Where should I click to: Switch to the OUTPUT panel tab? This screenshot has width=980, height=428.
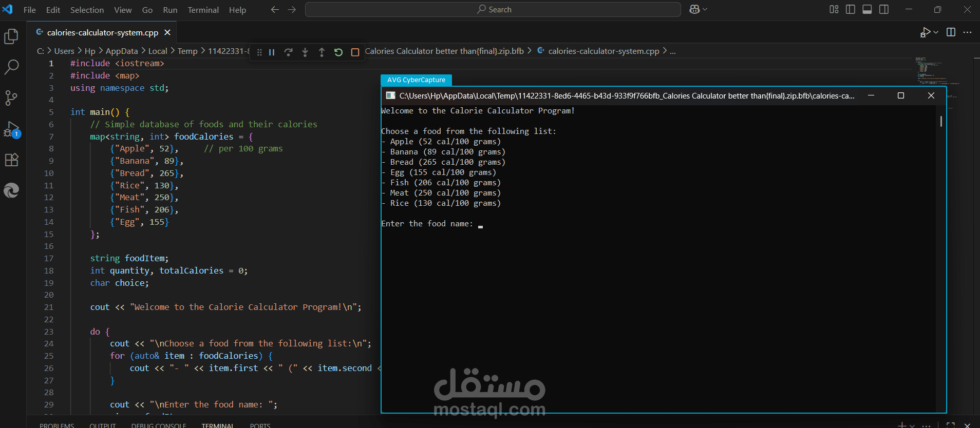click(103, 425)
